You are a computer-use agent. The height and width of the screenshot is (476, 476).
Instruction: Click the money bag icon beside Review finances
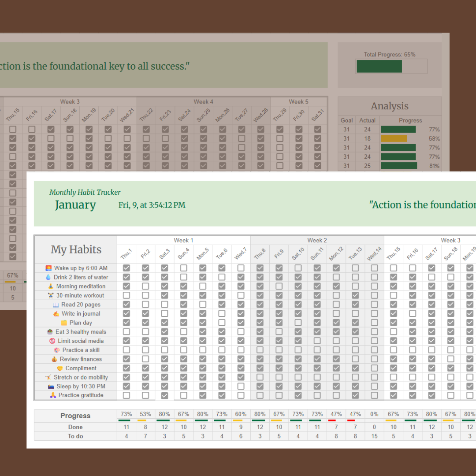pos(54,359)
